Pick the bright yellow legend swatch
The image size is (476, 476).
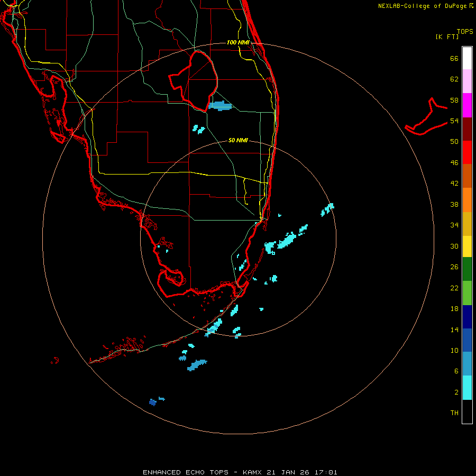point(467,246)
